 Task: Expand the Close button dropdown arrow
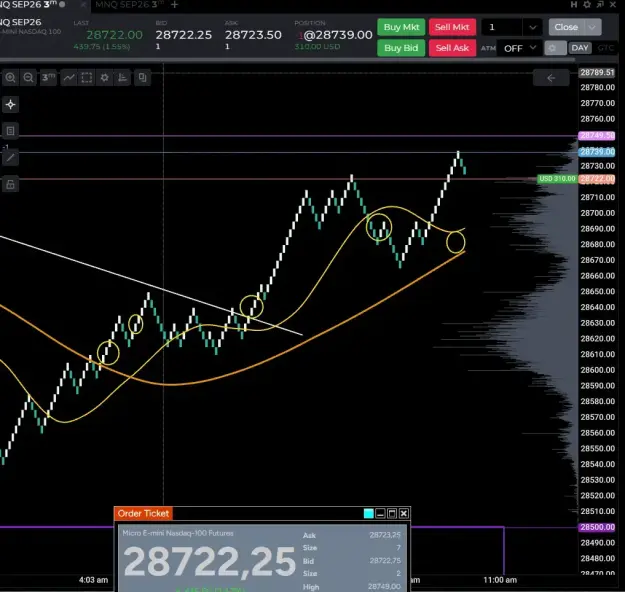[592, 28]
